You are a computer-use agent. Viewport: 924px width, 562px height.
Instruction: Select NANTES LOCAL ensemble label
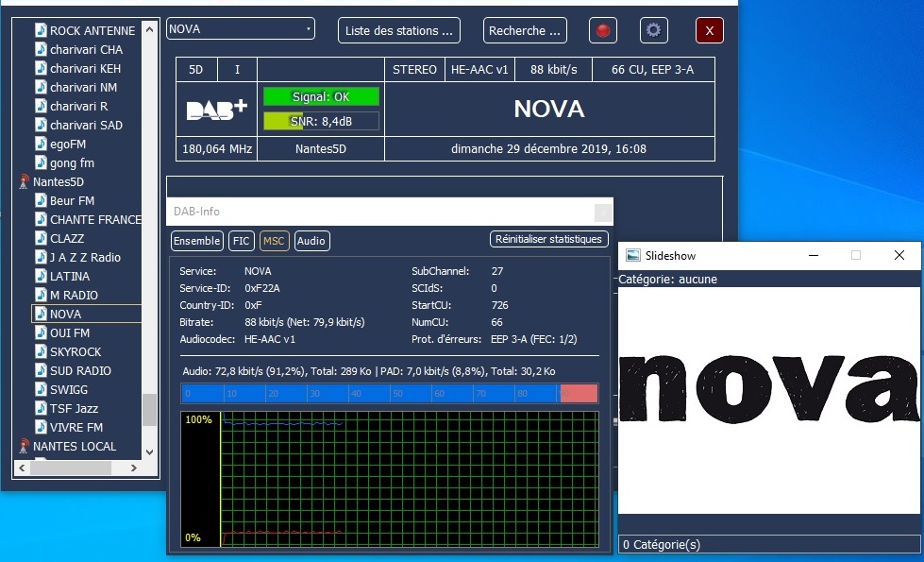tap(75, 447)
